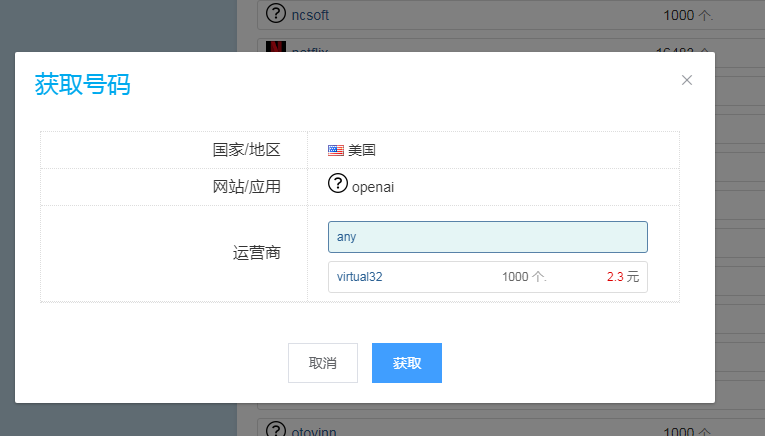
Task: Click the question mark icon beside openai
Action: coord(338,184)
